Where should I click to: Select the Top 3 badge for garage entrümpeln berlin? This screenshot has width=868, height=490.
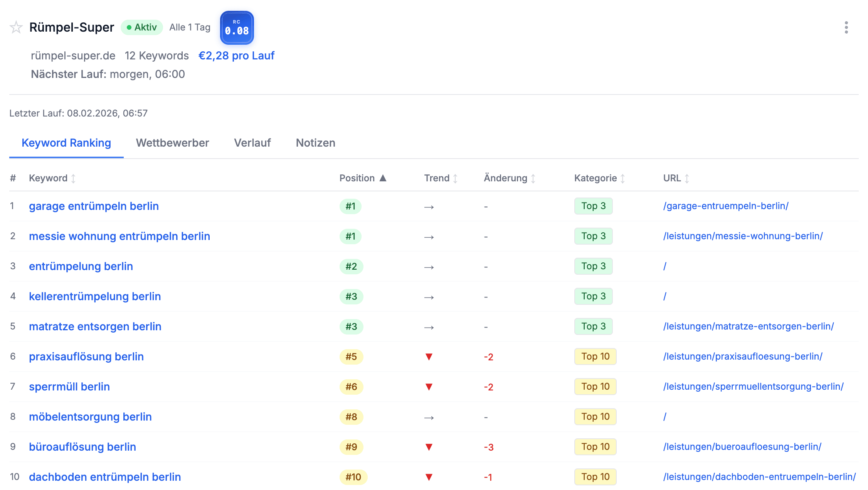coord(593,206)
